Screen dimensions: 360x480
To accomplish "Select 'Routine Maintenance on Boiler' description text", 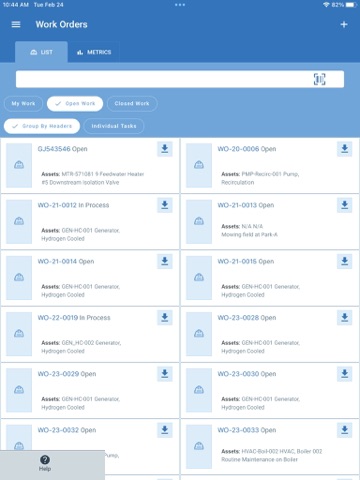I will point(259,460).
